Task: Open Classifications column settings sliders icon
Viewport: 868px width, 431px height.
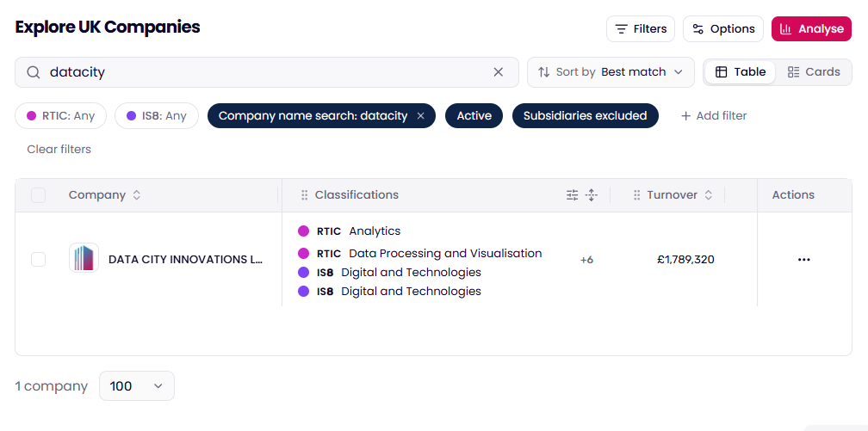Action: point(573,194)
